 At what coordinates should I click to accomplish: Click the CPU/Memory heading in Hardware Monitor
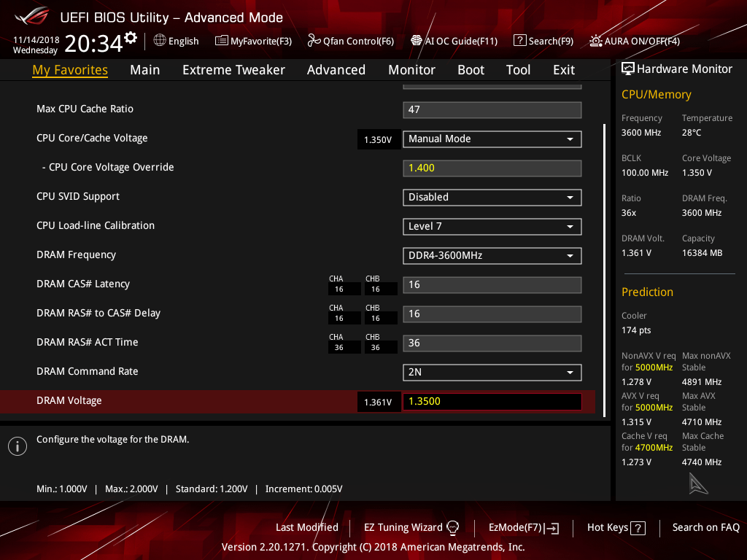(656, 94)
